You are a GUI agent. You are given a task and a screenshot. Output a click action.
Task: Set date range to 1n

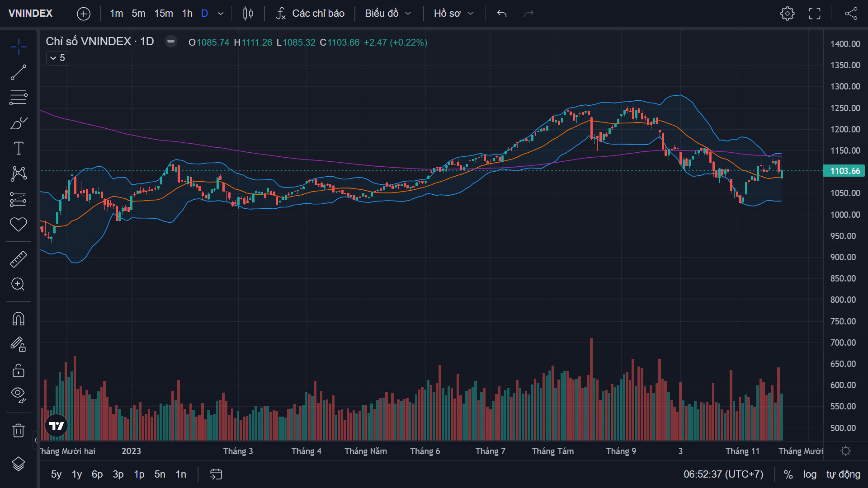click(181, 474)
